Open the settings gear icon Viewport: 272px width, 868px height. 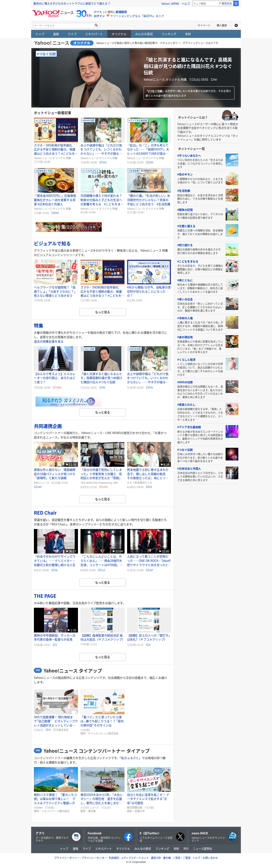[236, 25]
